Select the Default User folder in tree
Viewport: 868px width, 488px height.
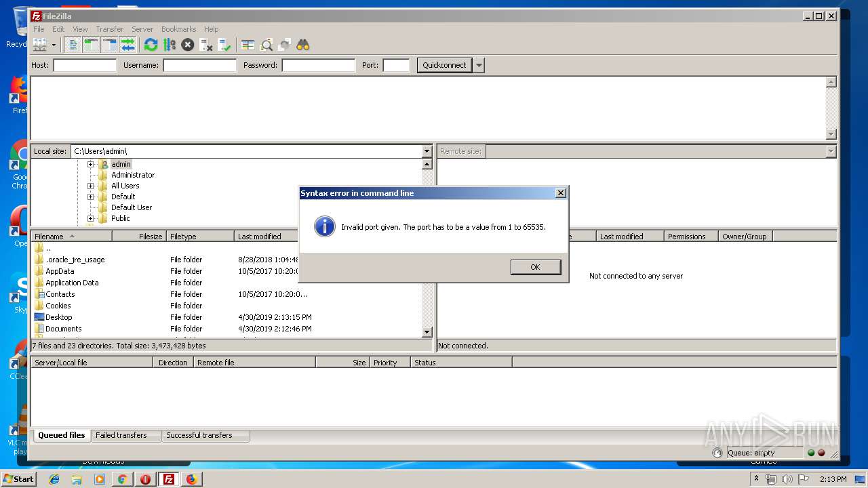(x=132, y=207)
